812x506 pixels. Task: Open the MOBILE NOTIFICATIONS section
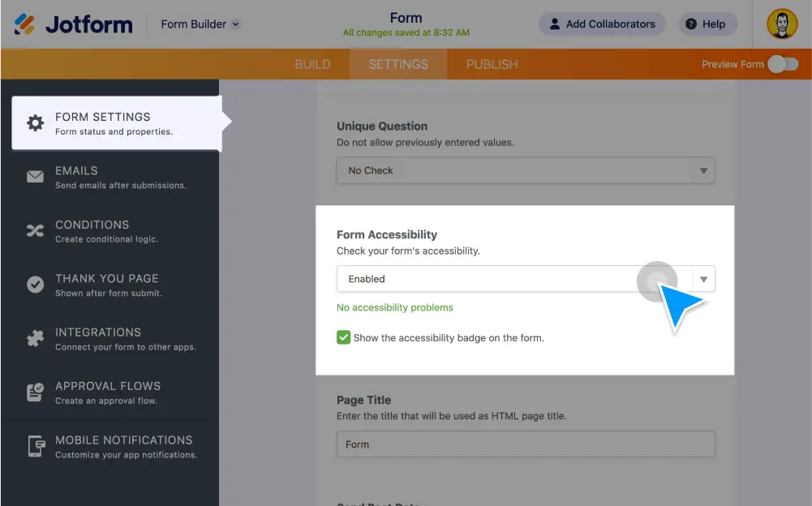point(110,447)
